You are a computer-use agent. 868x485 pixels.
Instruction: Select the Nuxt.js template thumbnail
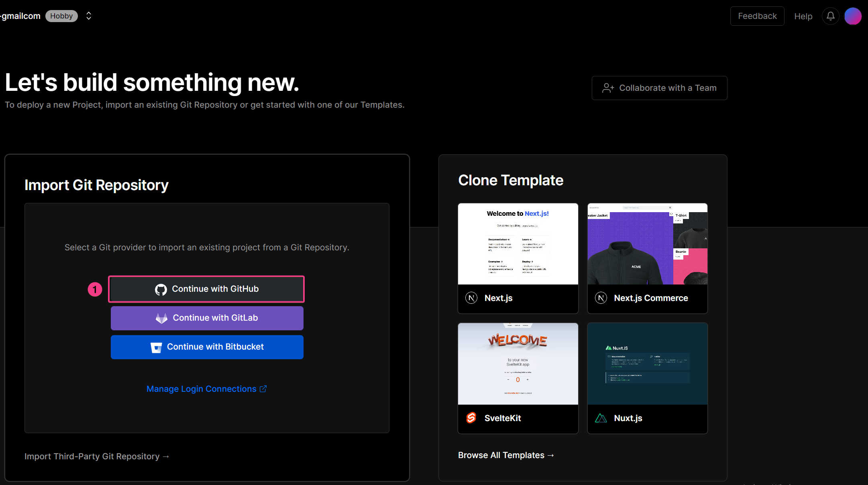[647, 364]
